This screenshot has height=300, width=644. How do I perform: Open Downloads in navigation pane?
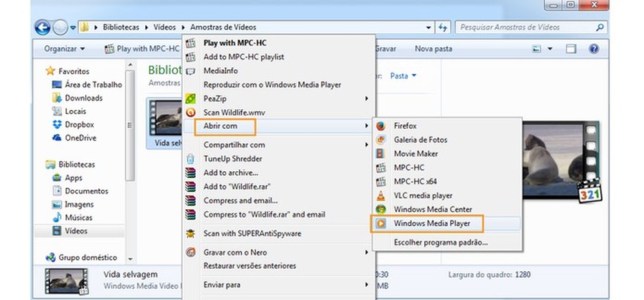(77, 98)
